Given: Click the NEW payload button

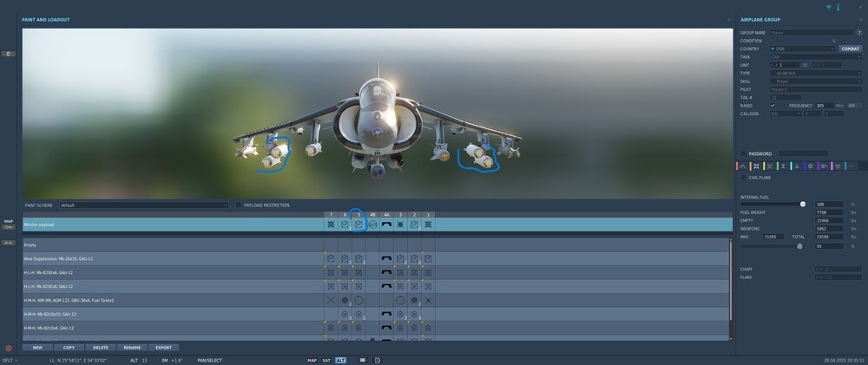Looking at the screenshot, I should click(x=37, y=348).
